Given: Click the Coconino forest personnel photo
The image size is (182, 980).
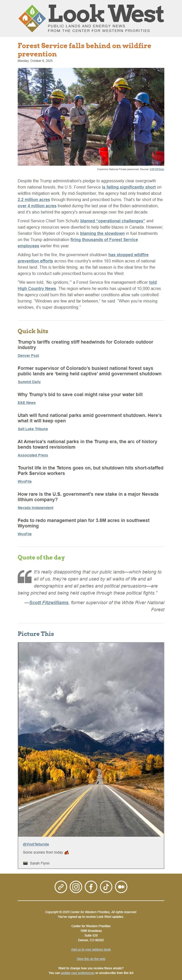Looking at the screenshot, I should pos(91,117).
